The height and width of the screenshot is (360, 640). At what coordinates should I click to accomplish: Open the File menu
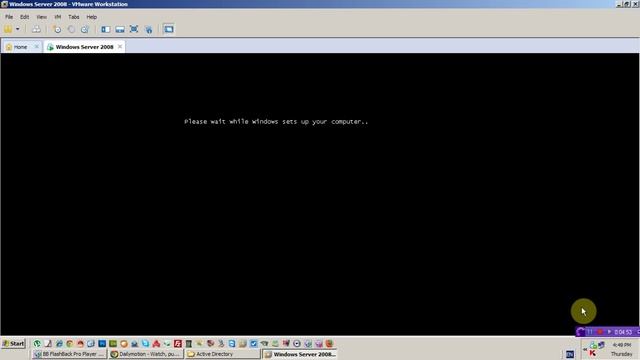(x=9, y=17)
